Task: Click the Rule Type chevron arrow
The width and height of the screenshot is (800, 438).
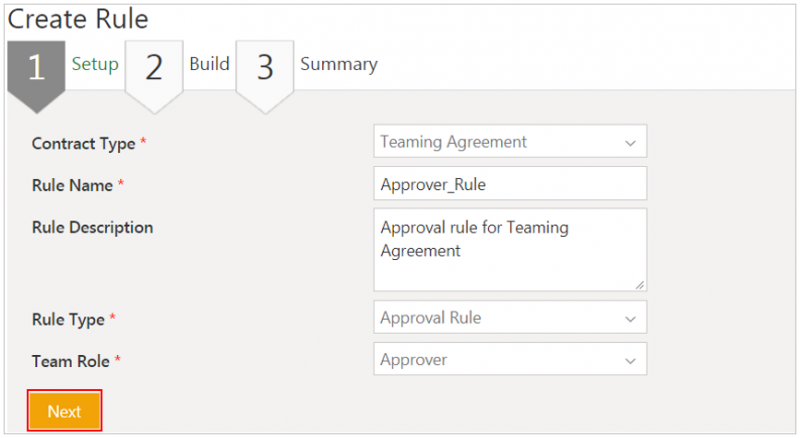Action: click(x=630, y=319)
